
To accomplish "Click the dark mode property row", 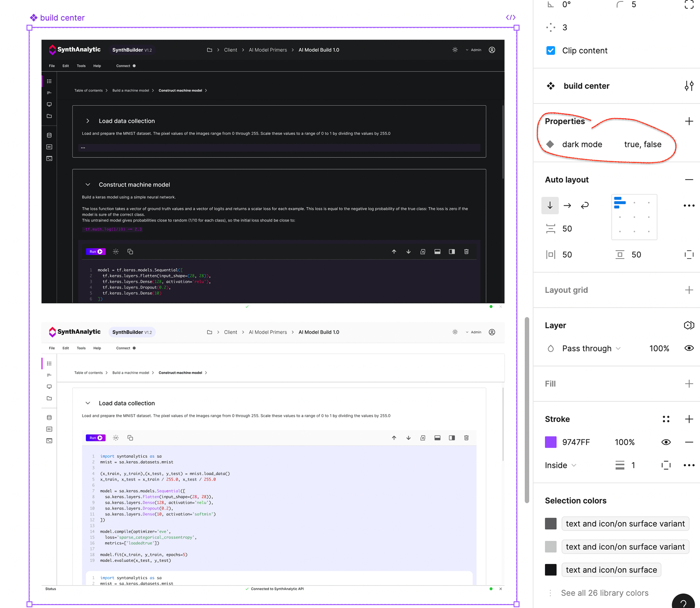I will [x=582, y=144].
